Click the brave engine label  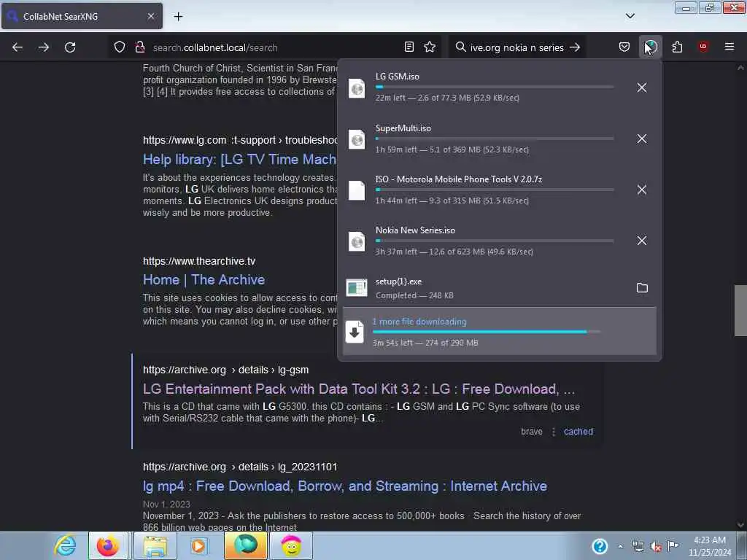pos(532,432)
